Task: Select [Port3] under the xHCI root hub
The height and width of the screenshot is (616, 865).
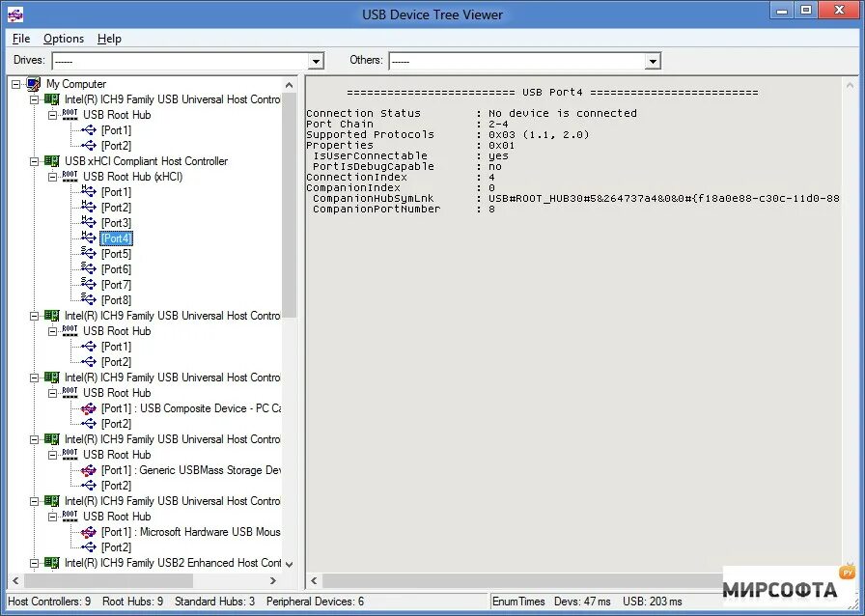Action: (117, 223)
